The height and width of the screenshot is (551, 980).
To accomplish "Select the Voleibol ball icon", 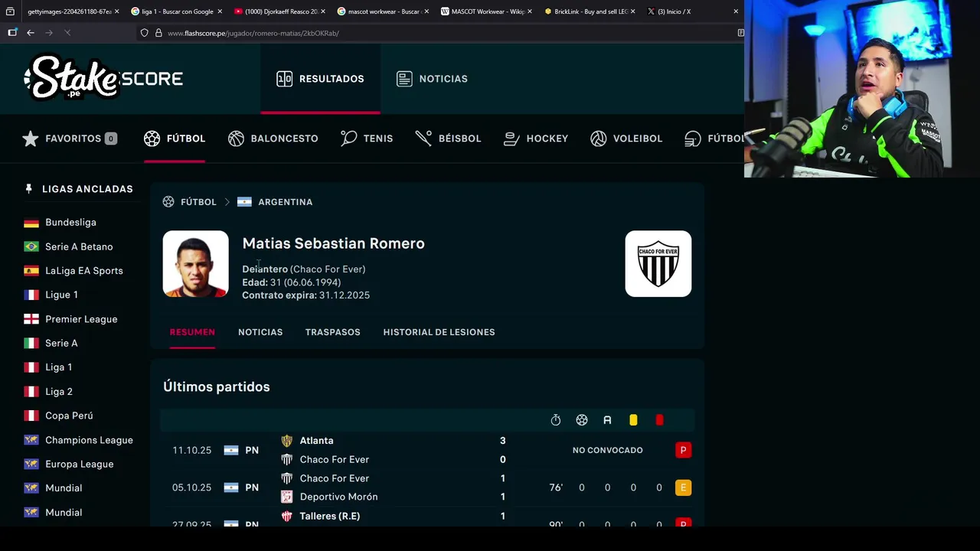I will point(599,139).
